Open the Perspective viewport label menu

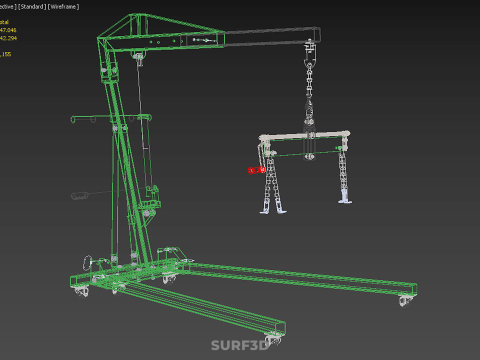point(8,7)
